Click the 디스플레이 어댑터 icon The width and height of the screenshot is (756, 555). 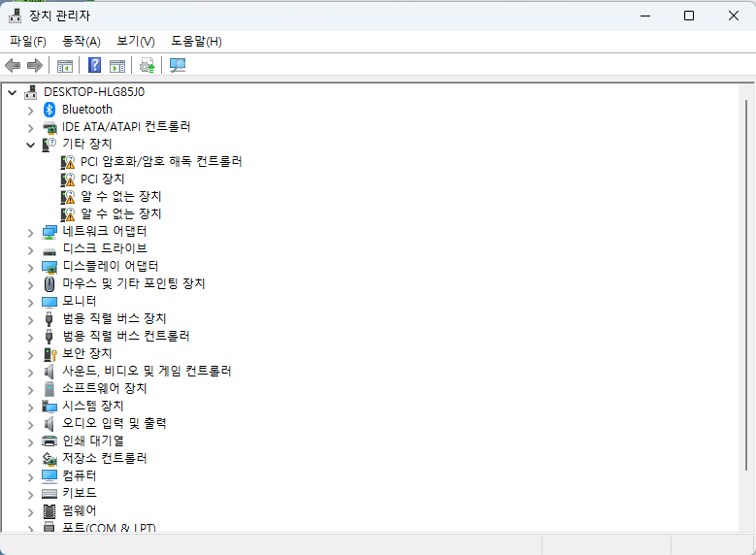click(x=49, y=267)
